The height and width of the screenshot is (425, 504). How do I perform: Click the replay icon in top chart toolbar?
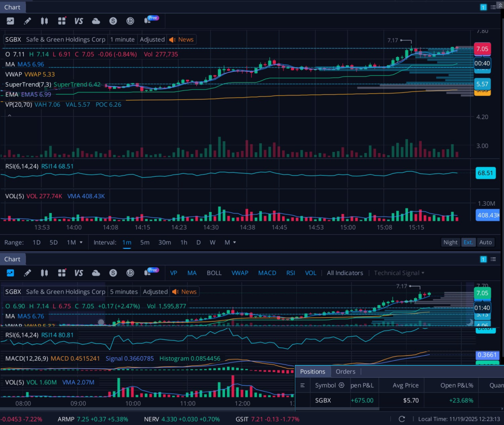tap(130, 21)
